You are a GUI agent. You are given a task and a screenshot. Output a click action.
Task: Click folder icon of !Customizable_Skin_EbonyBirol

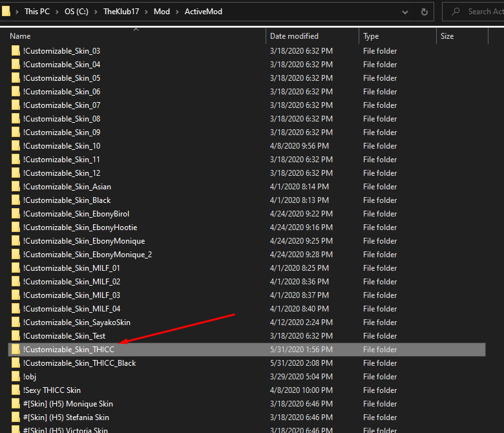pyautogui.click(x=16, y=213)
